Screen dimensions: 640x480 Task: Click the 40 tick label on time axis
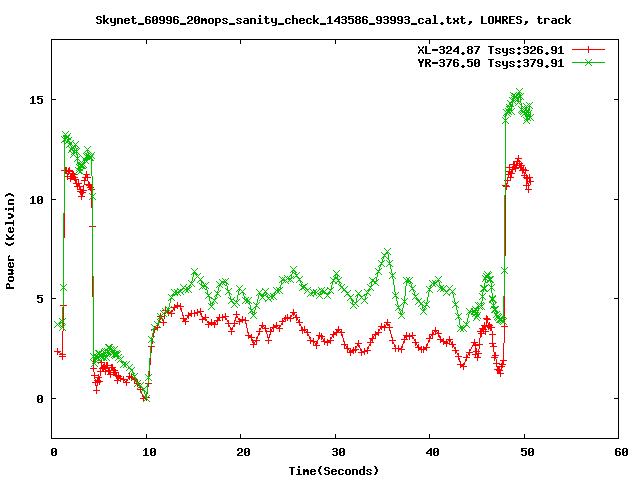click(x=431, y=451)
